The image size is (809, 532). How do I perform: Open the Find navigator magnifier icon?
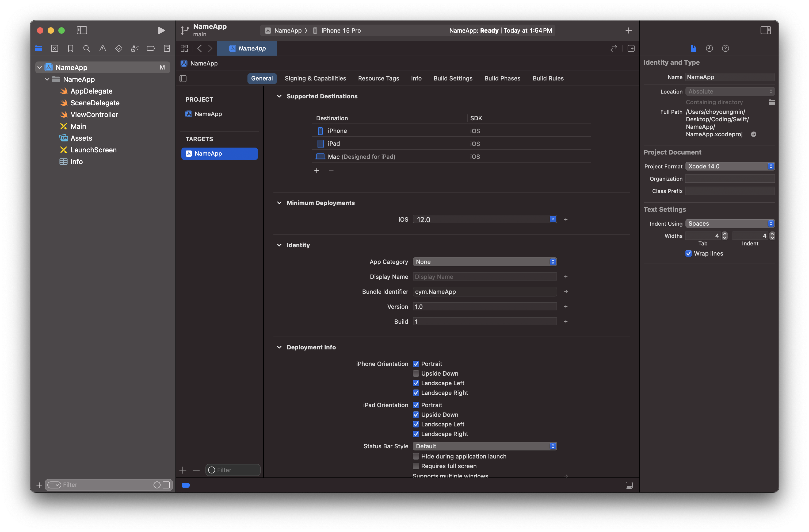pos(87,49)
